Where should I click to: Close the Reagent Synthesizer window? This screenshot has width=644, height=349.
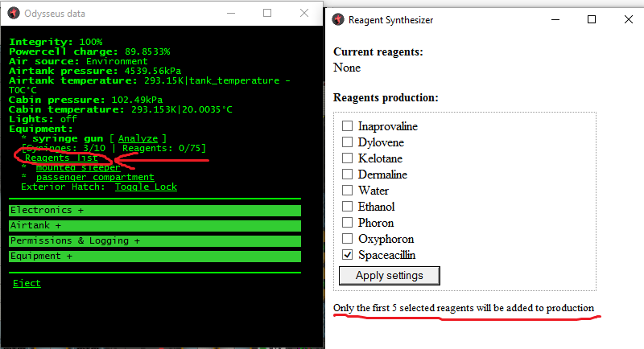(629, 19)
